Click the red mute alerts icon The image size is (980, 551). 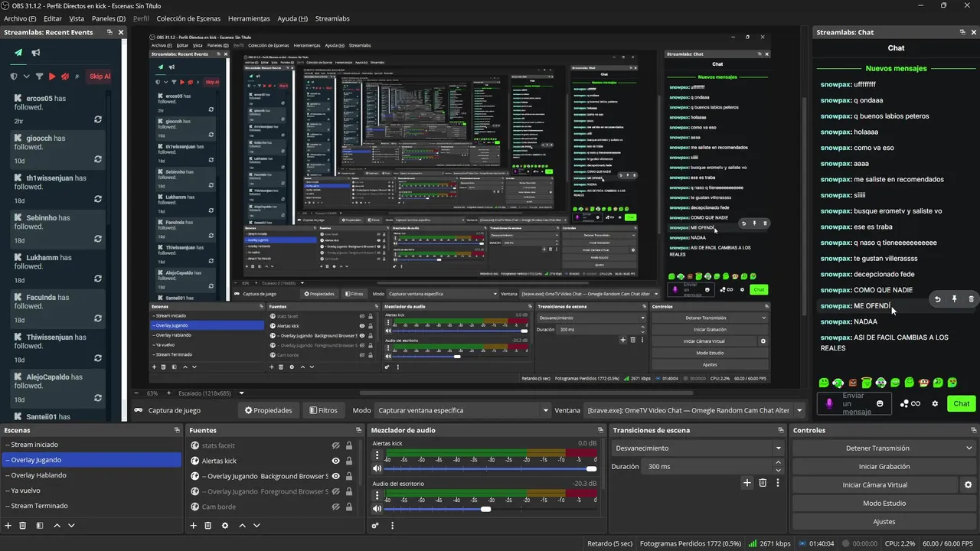[65, 77]
